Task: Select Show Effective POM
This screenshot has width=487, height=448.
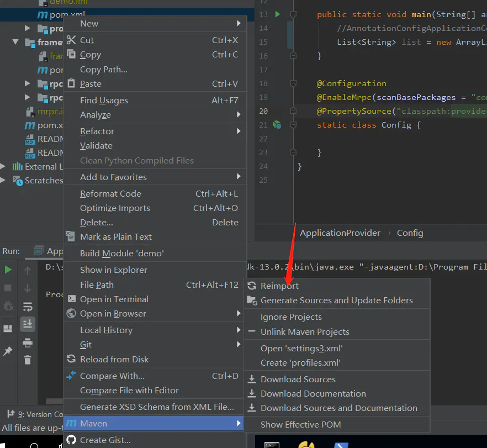Action: pos(300,425)
